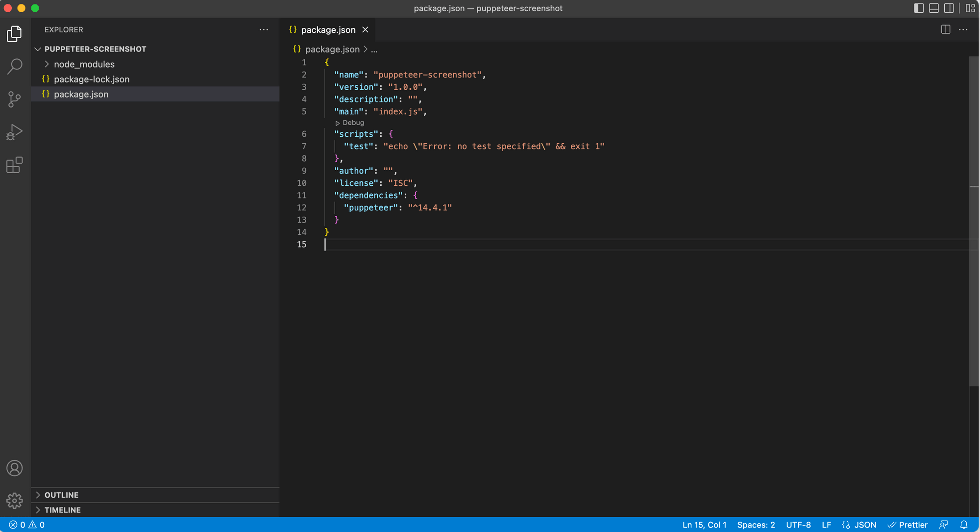Click Prettier formatter status item
This screenshot has width=980, height=532.
[x=907, y=525]
